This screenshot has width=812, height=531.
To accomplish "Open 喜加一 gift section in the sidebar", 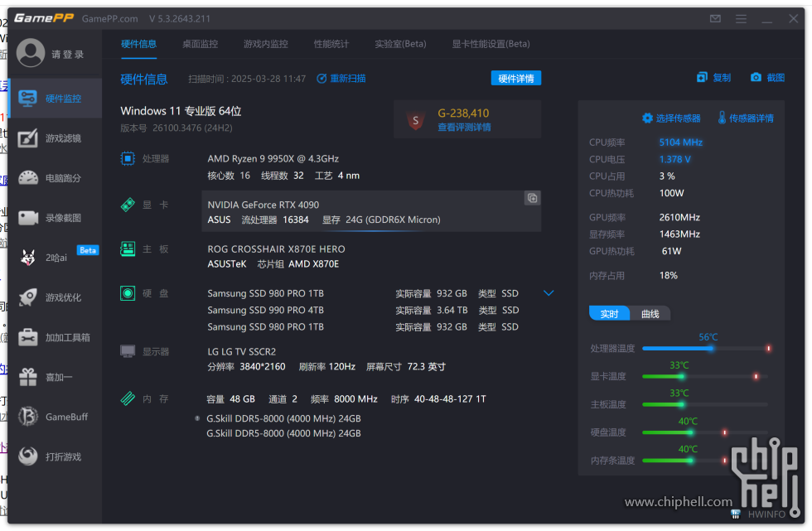I will (x=55, y=377).
